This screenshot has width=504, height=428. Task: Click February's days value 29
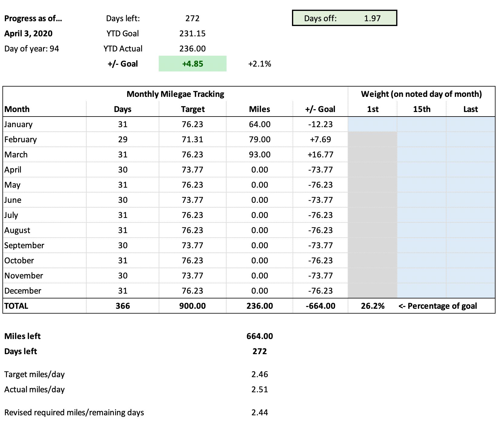pyautogui.click(x=123, y=140)
